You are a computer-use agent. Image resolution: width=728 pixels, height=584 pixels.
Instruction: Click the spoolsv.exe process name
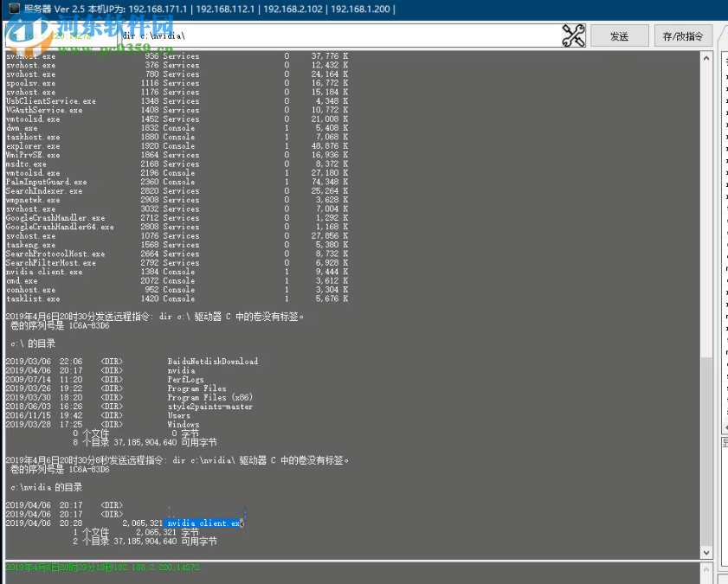tap(30, 83)
